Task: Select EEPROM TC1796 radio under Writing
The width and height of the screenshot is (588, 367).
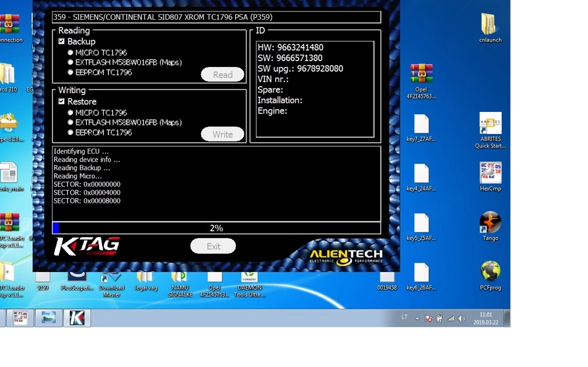Action: tap(70, 132)
